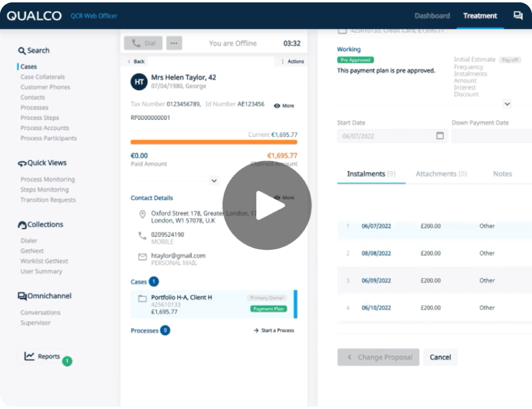Screen dimensions: 532x409
Task: Open the Dashboard navigation item
Action: (x=432, y=16)
